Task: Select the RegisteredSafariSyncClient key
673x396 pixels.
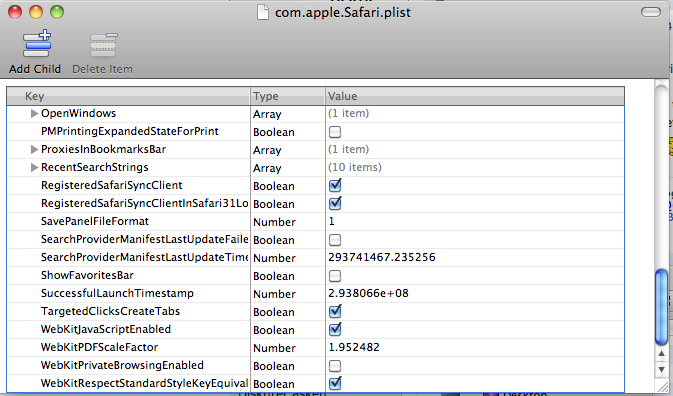Action: pyautogui.click(x=112, y=185)
